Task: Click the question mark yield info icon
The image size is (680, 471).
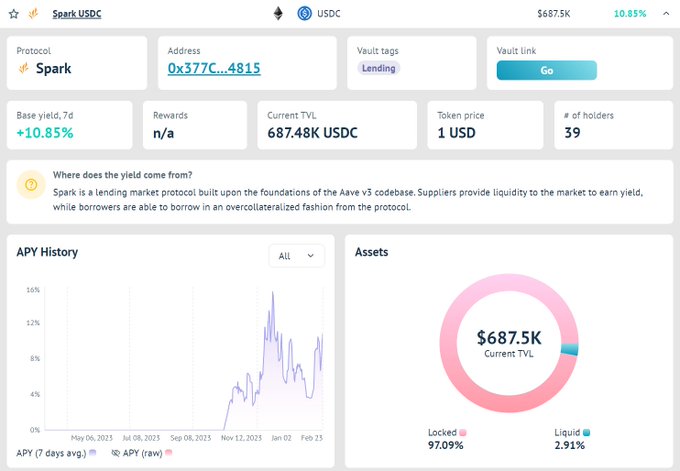Action: 31,185
